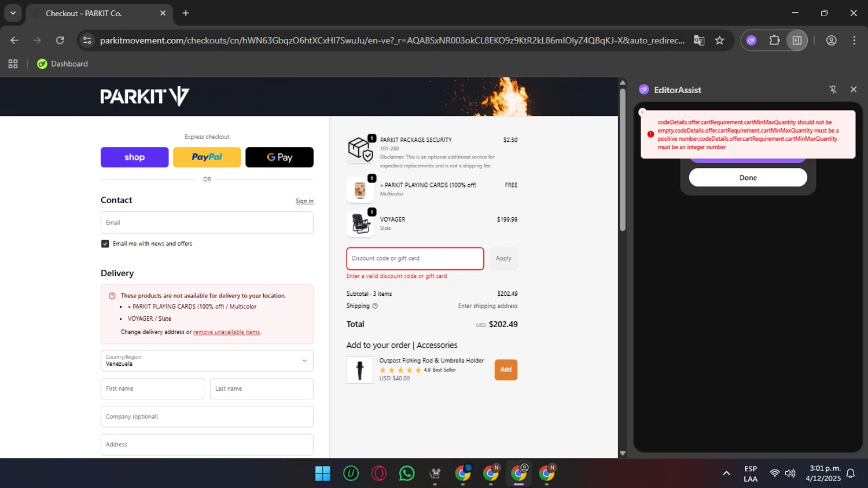The image size is (868, 488).
Task: Focus the First name field
Action: tap(152, 388)
